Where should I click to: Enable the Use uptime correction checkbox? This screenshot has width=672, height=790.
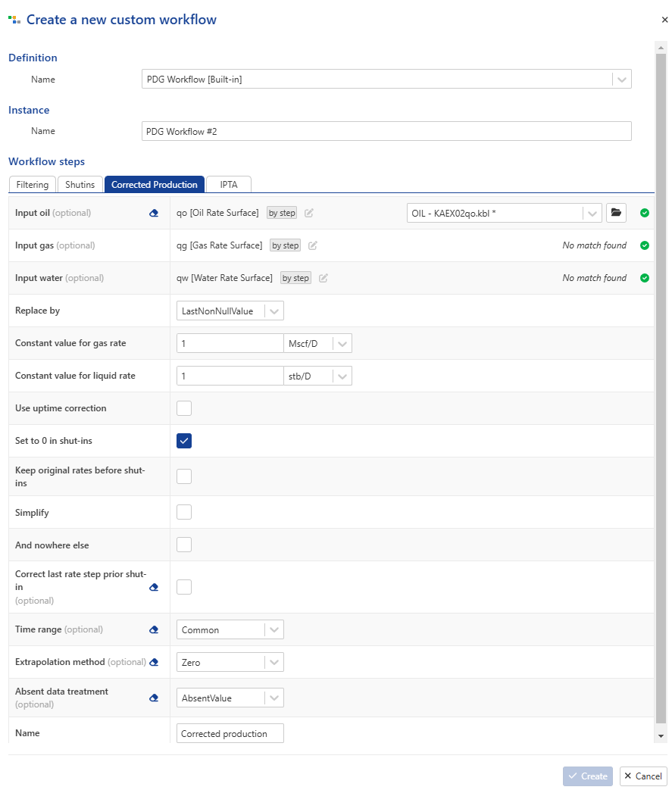pyautogui.click(x=184, y=408)
